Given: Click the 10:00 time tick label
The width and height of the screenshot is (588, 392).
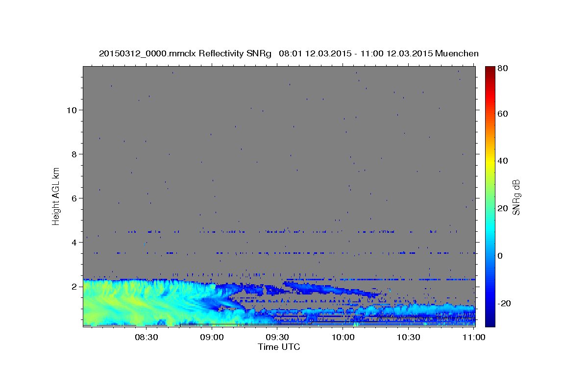Looking at the screenshot, I should click(343, 337).
